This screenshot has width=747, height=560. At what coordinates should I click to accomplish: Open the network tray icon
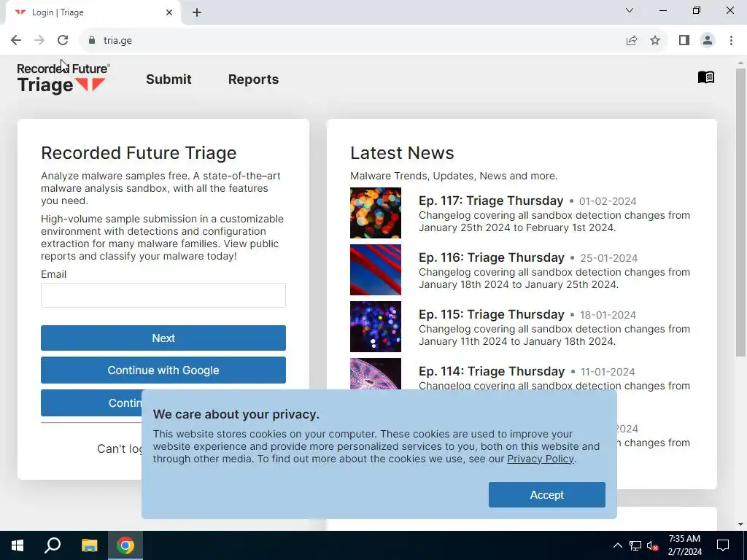635,545
